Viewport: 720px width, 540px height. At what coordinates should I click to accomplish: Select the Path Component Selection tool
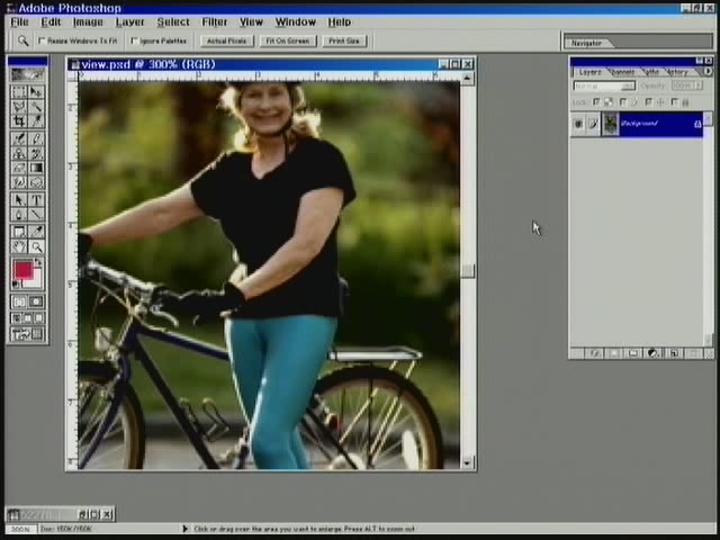(x=19, y=200)
